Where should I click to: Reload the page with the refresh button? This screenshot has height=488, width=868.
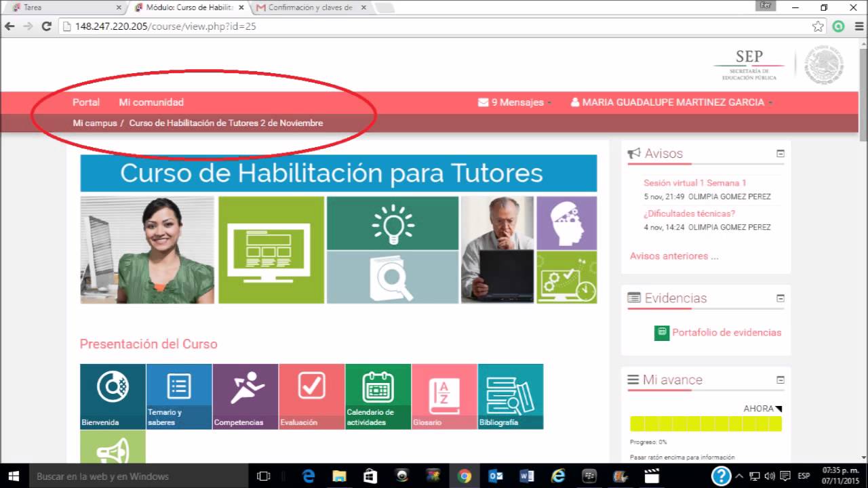tap(47, 26)
